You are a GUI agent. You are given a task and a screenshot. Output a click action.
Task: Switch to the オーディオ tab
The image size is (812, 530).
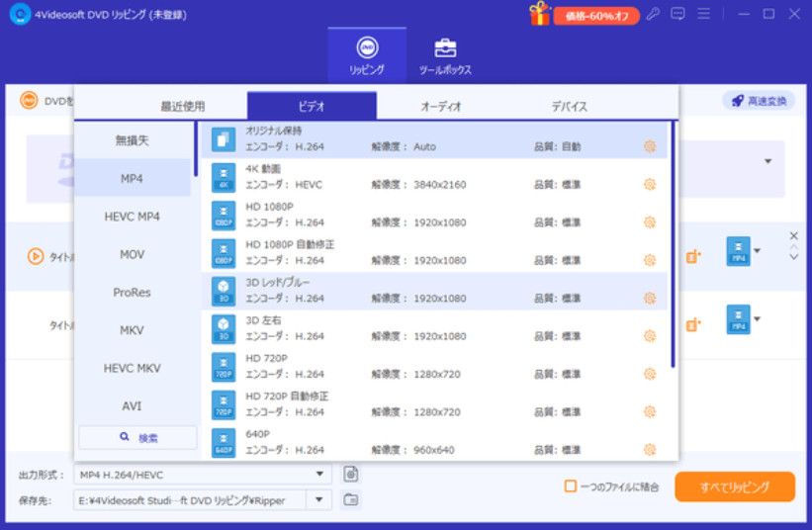click(x=441, y=106)
